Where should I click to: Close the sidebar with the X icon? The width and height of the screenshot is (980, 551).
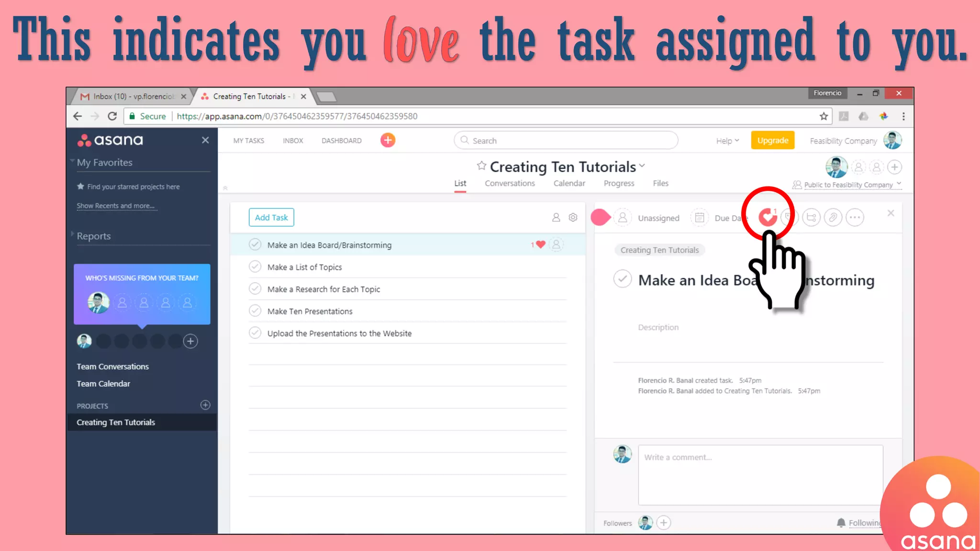(x=205, y=140)
